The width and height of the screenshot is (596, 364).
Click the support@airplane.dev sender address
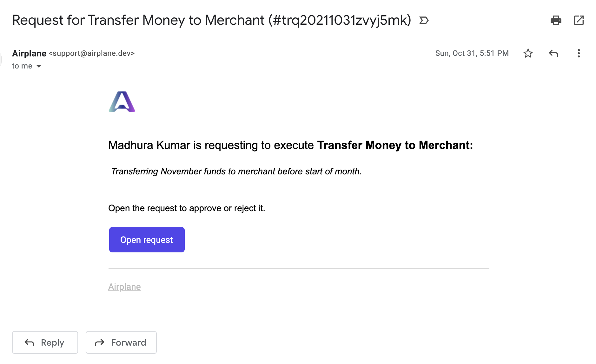coord(92,53)
